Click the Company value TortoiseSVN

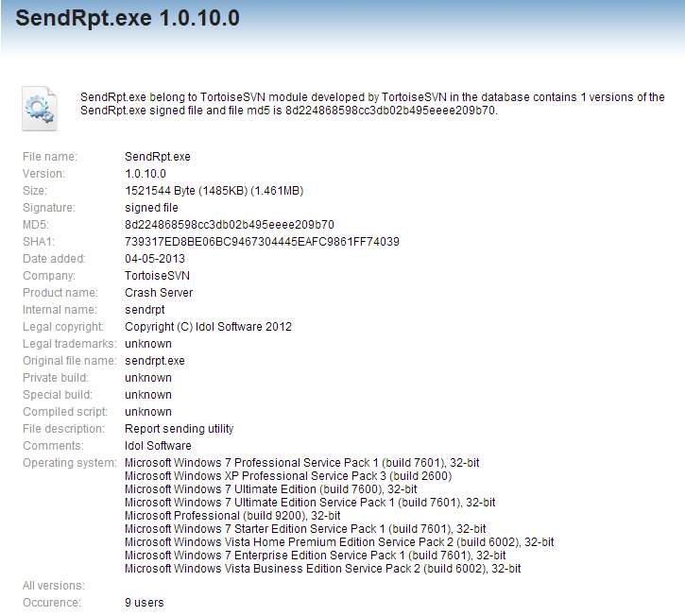(x=157, y=276)
